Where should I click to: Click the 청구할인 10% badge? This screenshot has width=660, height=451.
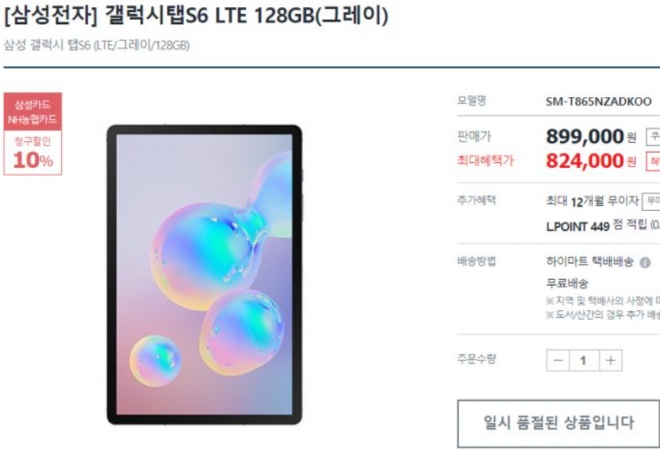click(x=33, y=152)
